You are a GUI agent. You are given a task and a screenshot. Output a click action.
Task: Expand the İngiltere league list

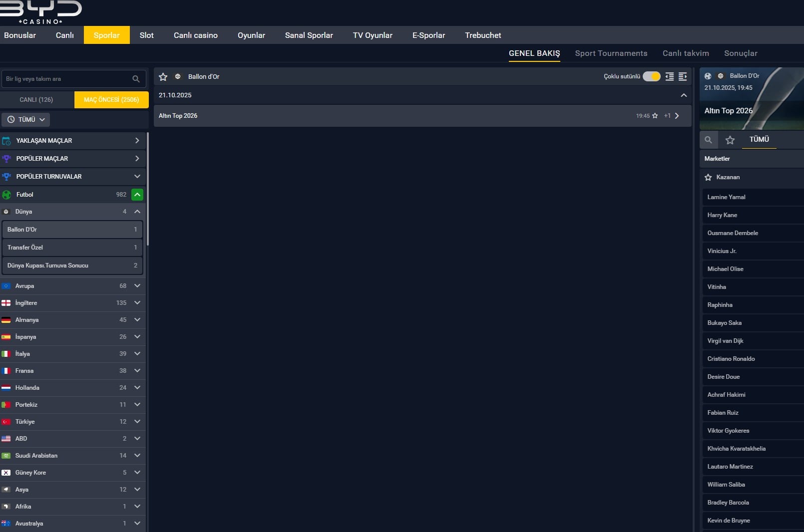(x=137, y=303)
